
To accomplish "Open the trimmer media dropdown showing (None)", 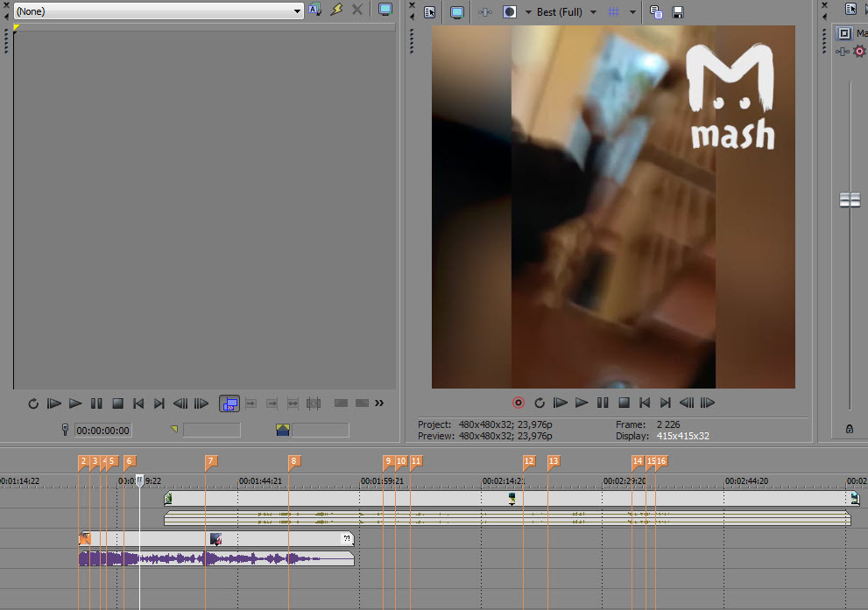I will click(x=158, y=11).
